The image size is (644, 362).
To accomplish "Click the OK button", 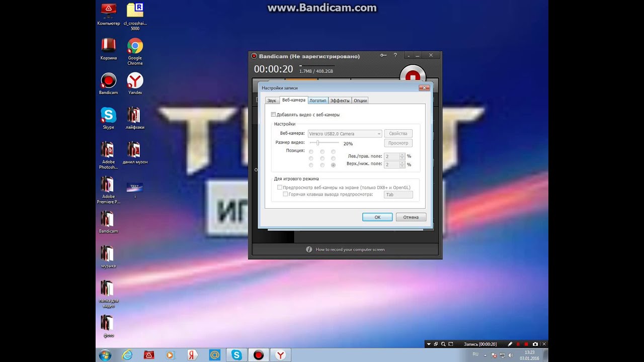I will (x=377, y=217).
